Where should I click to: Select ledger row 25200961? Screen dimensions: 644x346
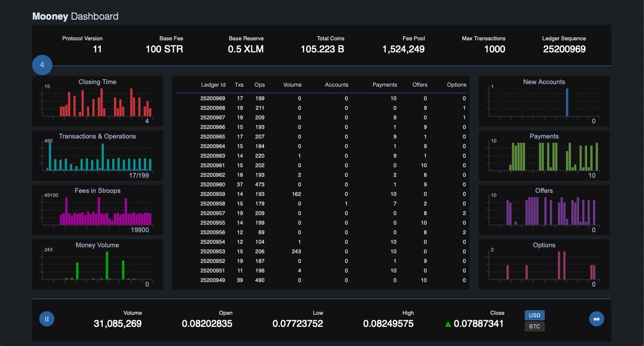(x=321, y=165)
